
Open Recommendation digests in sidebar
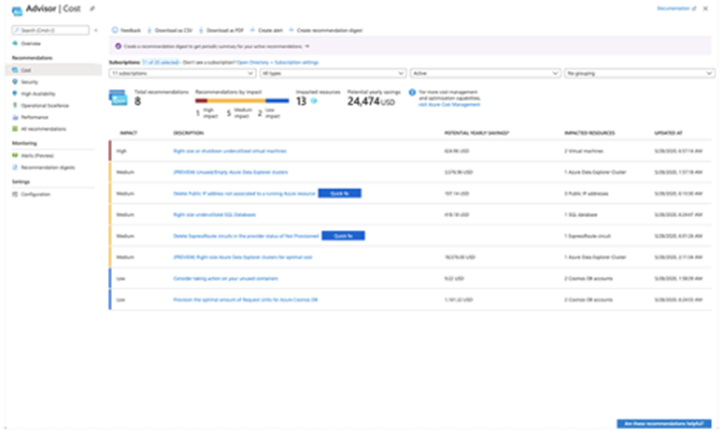48,168
